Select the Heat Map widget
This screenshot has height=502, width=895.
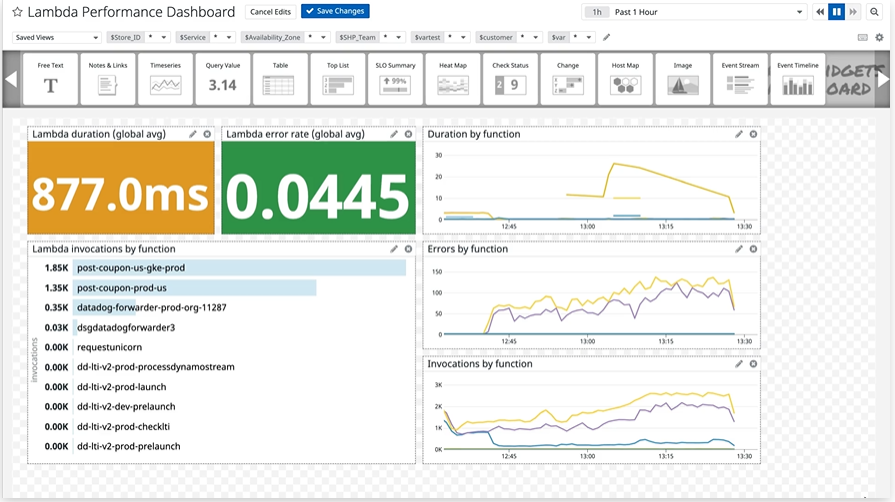click(452, 79)
